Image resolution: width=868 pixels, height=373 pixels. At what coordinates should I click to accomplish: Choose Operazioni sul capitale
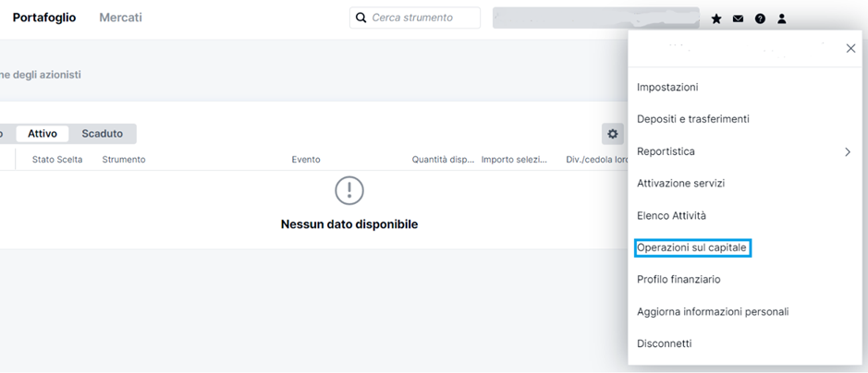[691, 247]
